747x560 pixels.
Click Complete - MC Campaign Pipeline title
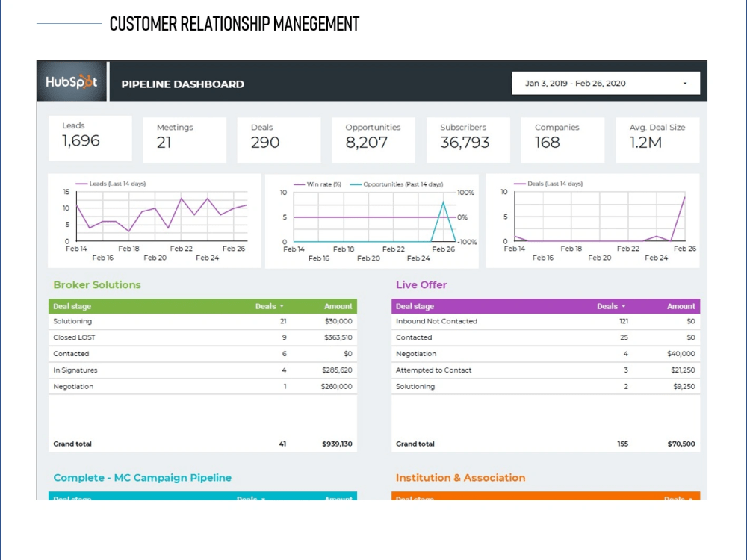click(143, 478)
